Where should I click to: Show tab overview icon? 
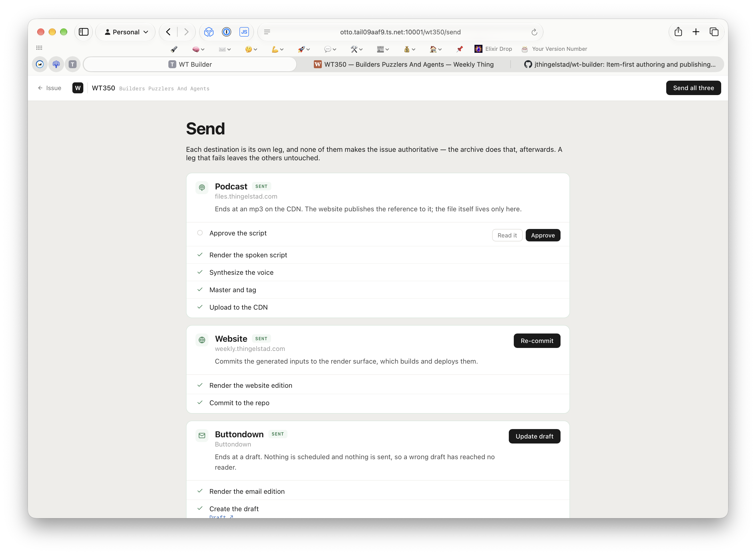coord(714,32)
